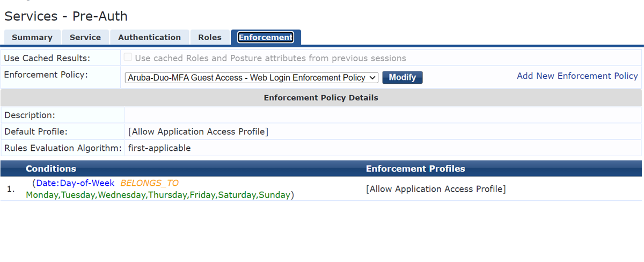This screenshot has height=262, width=644.
Task: Select rule number 1 in the list
Action: (11, 190)
